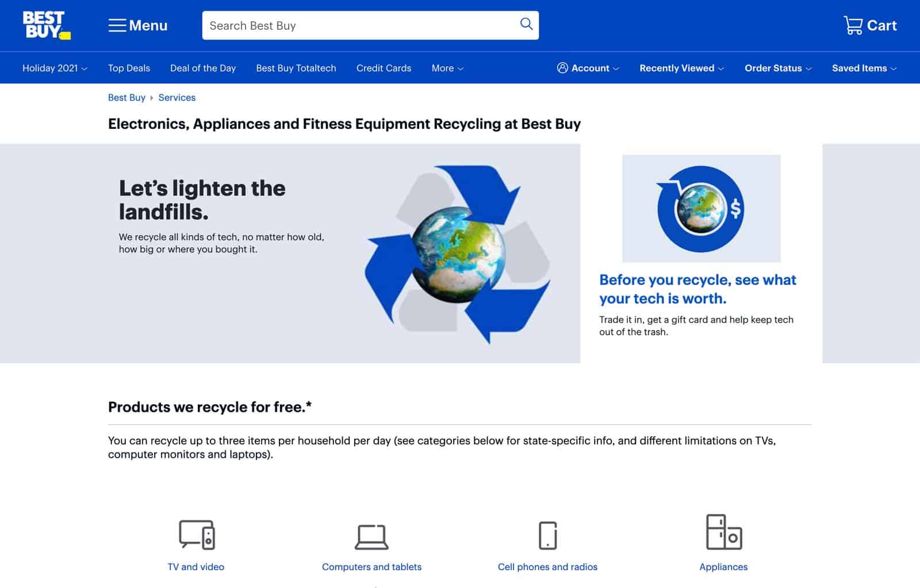Click 'Let's lighten the landfills.' heading

click(x=202, y=200)
